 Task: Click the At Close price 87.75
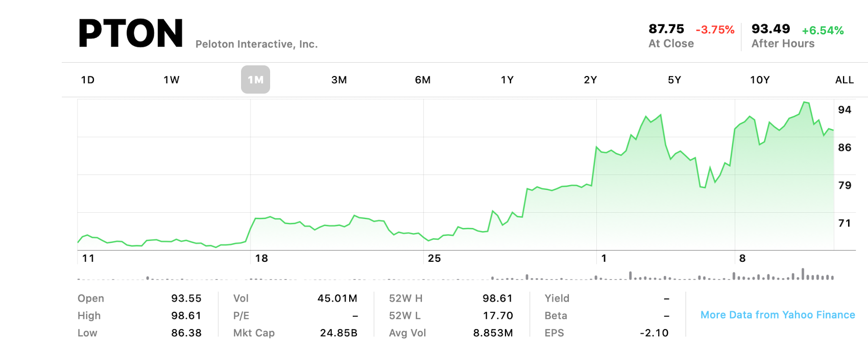(x=666, y=29)
